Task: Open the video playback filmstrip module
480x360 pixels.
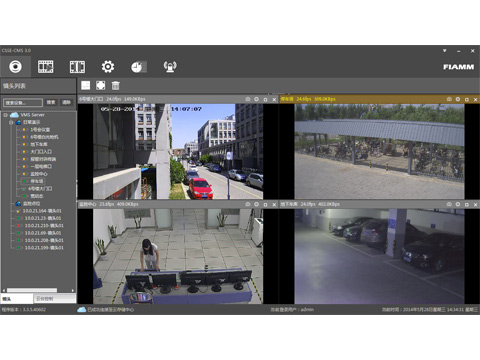Action: pyautogui.click(x=45, y=67)
